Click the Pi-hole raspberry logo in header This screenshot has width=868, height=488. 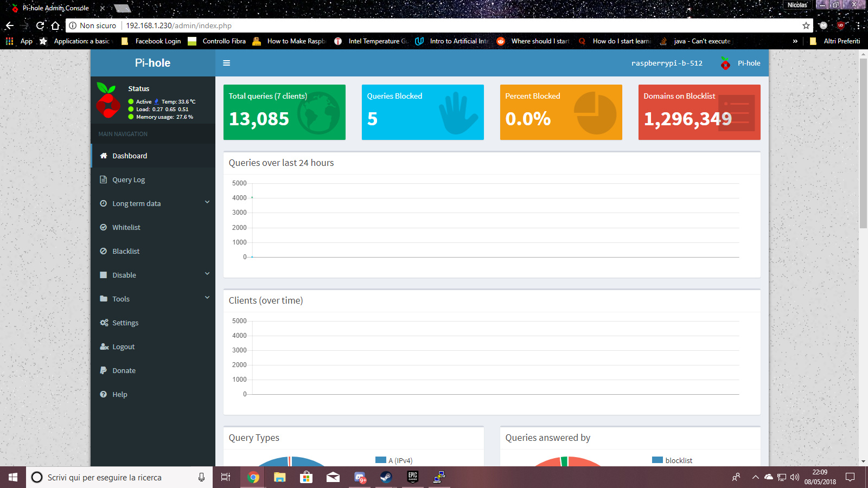point(725,63)
